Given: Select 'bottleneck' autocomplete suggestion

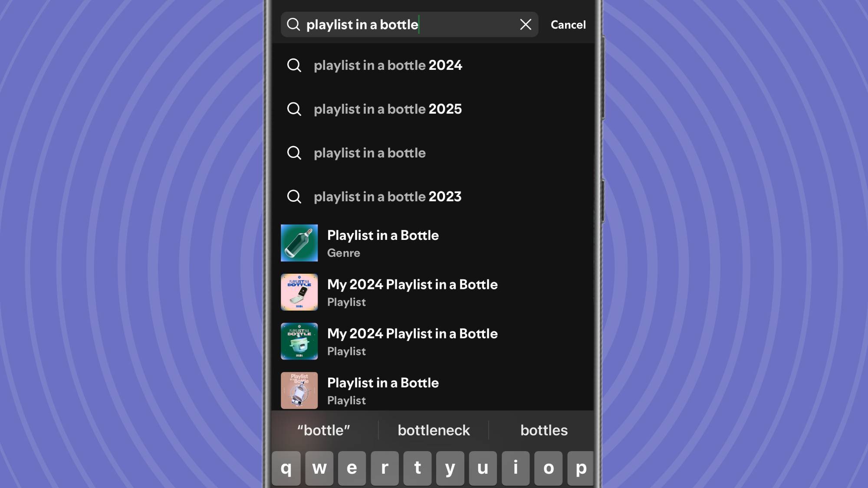Looking at the screenshot, I should (434, 429).
